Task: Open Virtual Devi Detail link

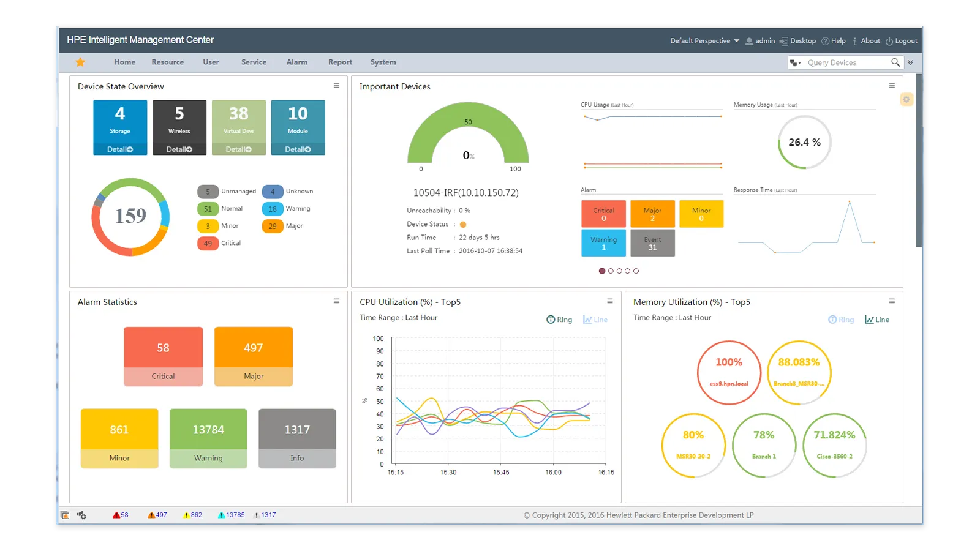Action: [x=239, y=149]
